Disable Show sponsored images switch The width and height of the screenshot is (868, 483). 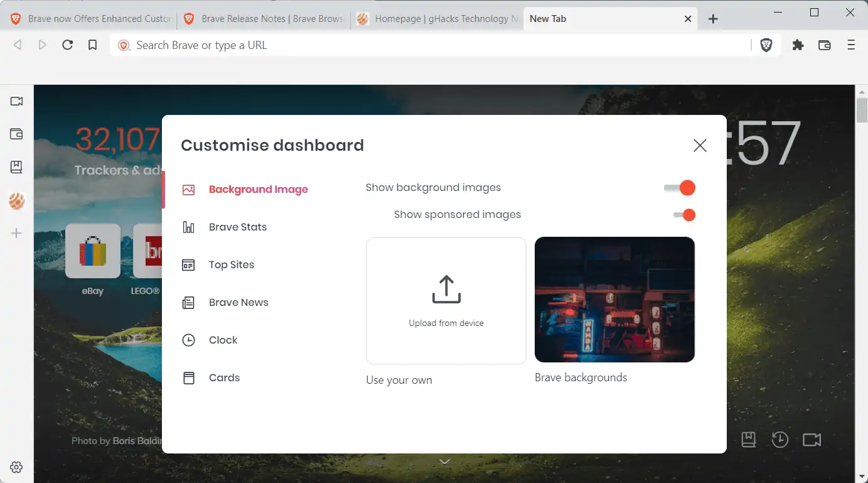[x=684, y=215]
